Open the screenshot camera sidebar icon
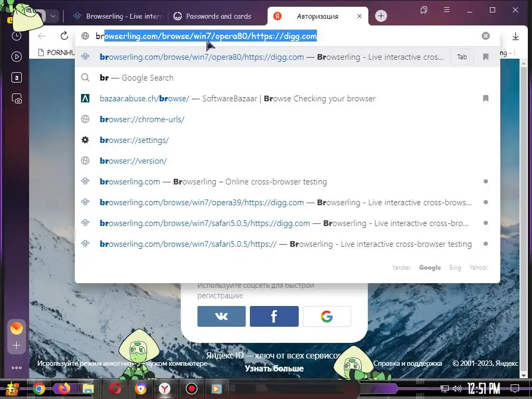532x399 pixels. click(x=17, y=99)
